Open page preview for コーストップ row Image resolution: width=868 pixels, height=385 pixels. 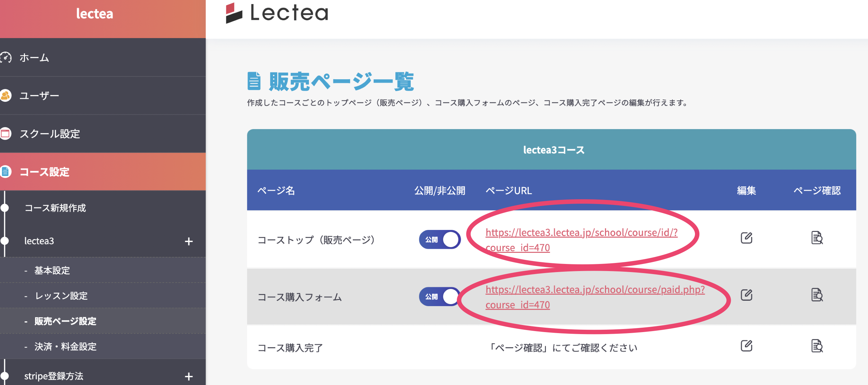pyautogui.click(x=817, y=238)
